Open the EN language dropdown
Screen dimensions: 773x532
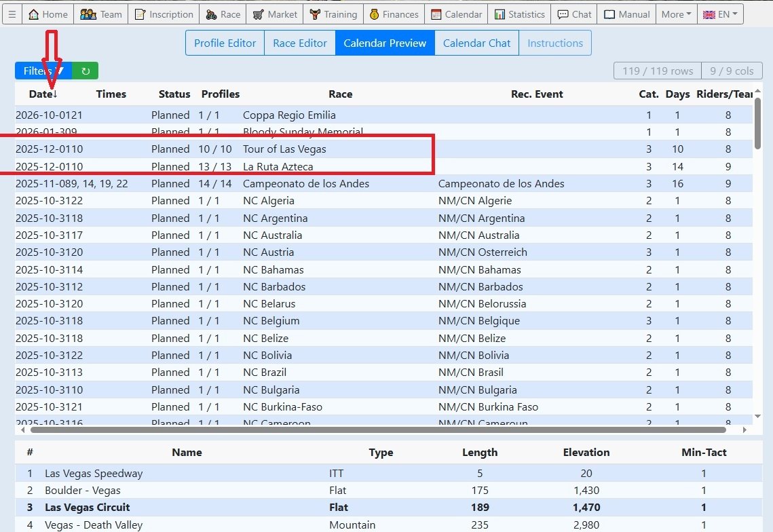720,14
